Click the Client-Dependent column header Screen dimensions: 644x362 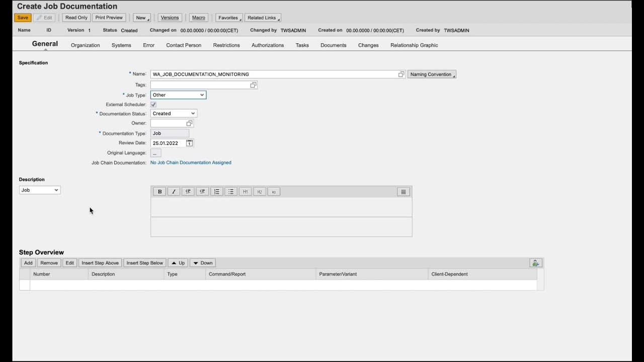tap(482, 274)
